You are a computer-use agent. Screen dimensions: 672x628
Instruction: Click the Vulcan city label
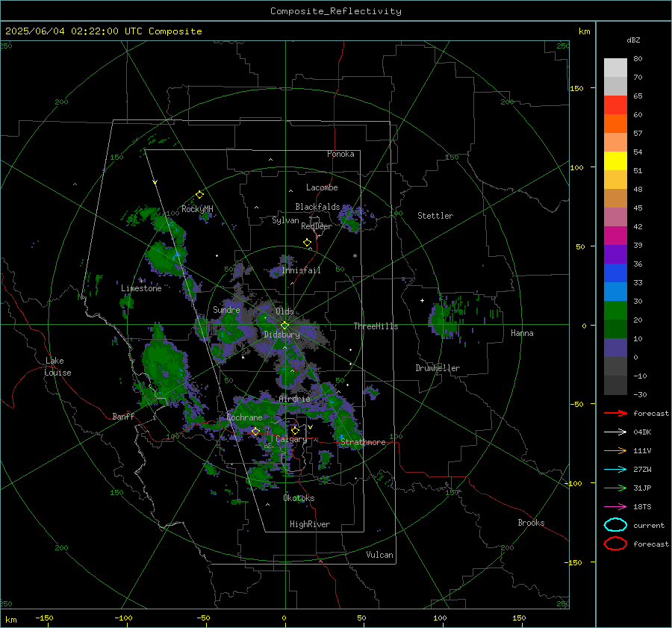(x=379, y=555)
